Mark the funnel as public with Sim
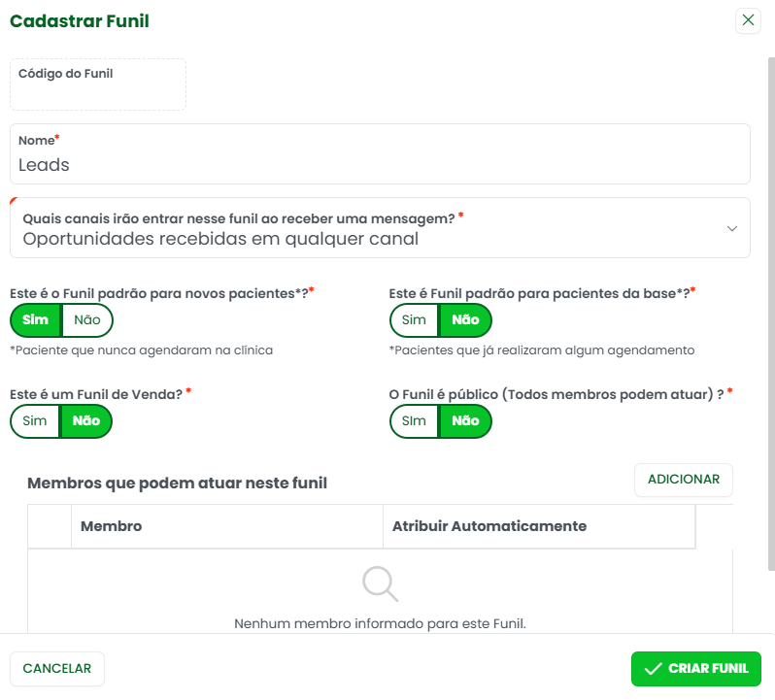 coord(415,421)
